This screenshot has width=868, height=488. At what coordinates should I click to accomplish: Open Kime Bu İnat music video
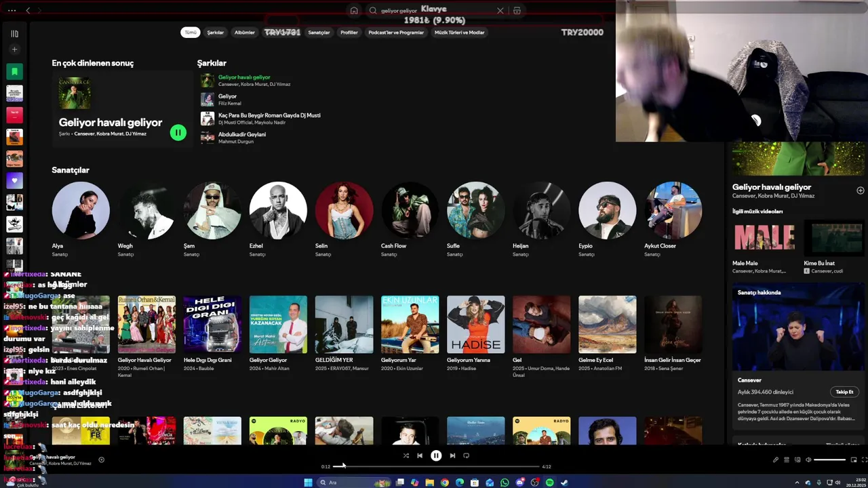click(x=835, y=238)
